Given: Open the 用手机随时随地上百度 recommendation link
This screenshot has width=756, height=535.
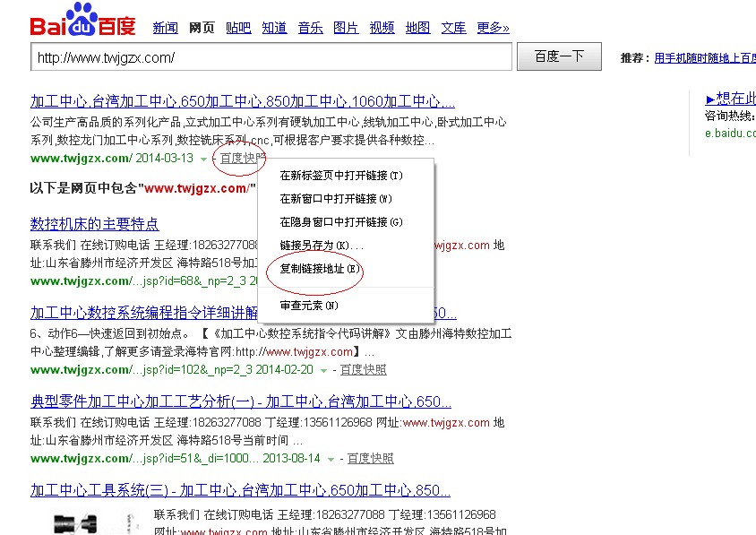Looking at the screenshot, I should point(705,58).
